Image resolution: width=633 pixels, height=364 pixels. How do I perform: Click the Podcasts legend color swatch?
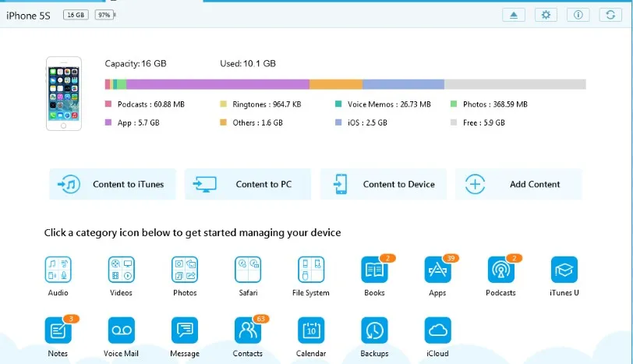pyautogui.click(x=108, y=104)
